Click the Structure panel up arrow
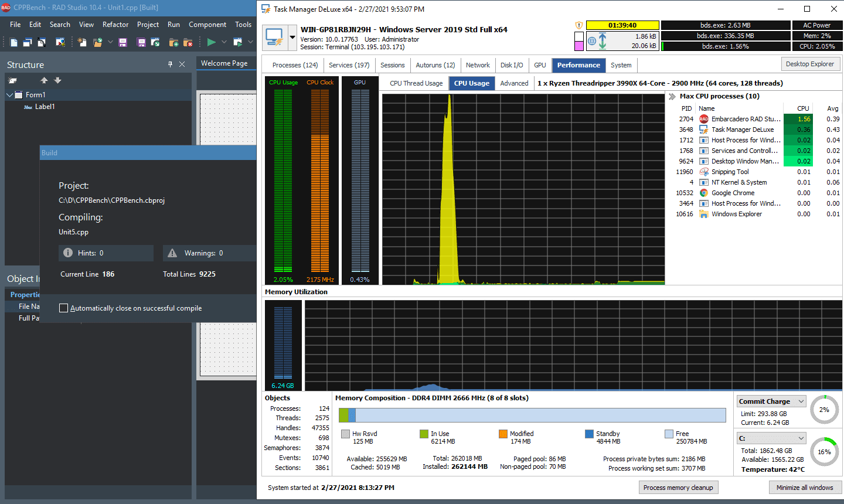This screenshot has height=504, width=844. 44,80
